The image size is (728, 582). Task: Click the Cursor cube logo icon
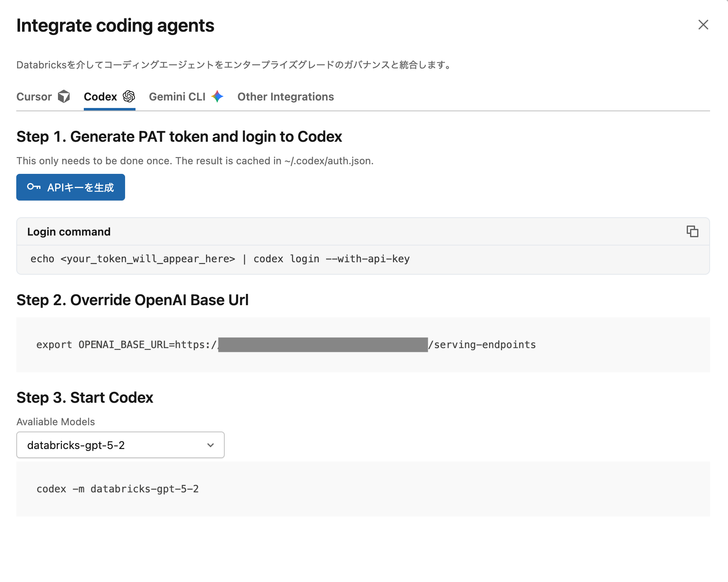click(64, 97)
